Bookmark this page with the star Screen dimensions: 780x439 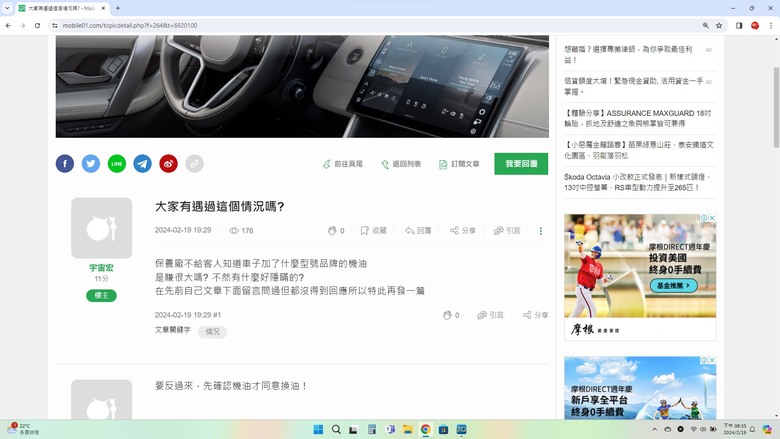[x=719, y=25]
